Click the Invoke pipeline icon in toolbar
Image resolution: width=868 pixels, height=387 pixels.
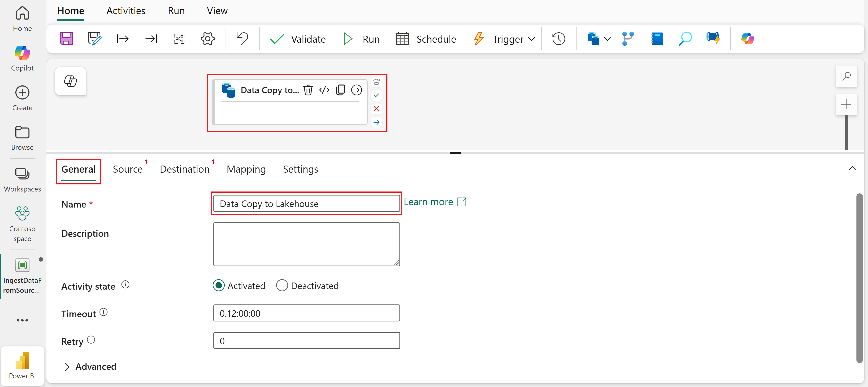click(713, 39)
